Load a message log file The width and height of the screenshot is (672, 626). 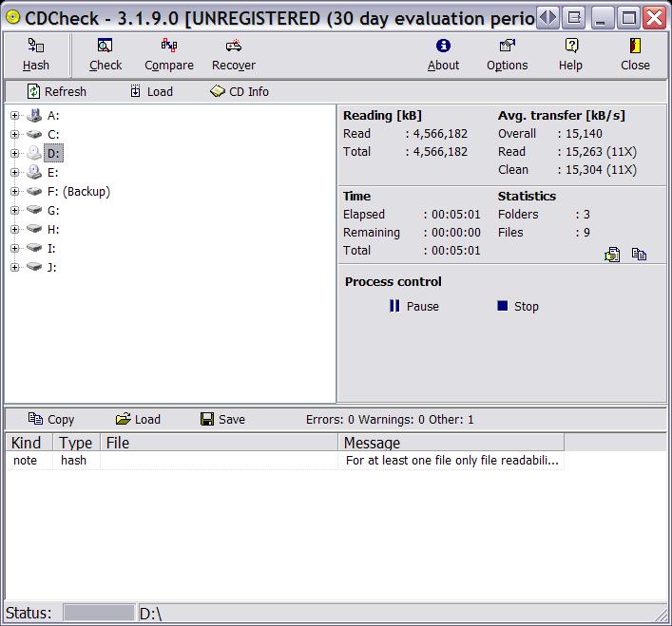coord(138,419)
